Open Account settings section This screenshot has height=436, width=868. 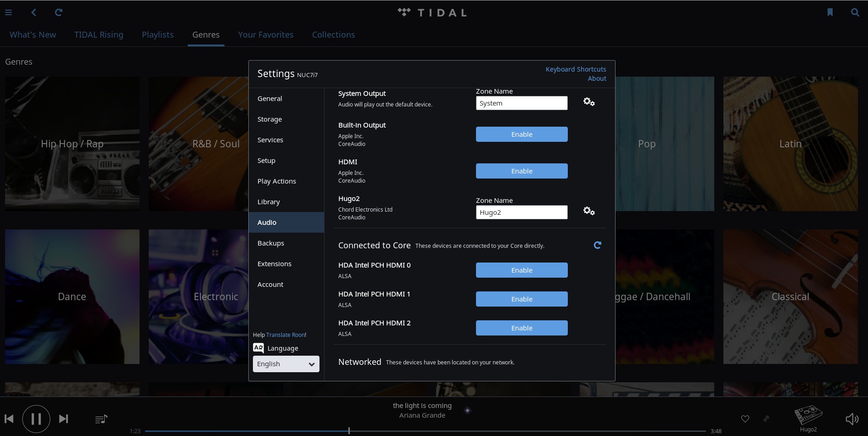(286, 285)
